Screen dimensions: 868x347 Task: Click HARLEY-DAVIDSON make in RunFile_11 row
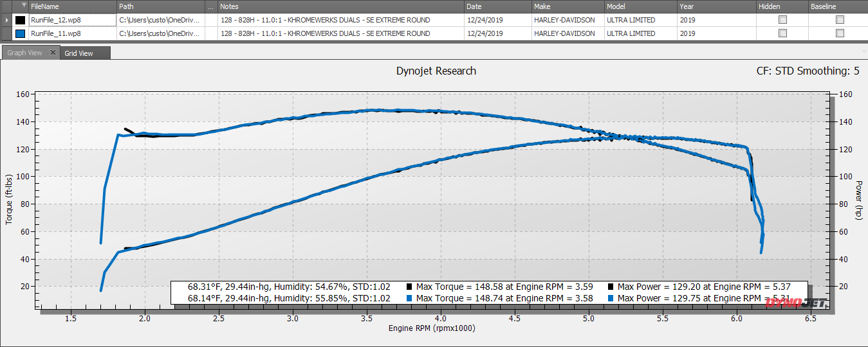click(x=568, y=33)
